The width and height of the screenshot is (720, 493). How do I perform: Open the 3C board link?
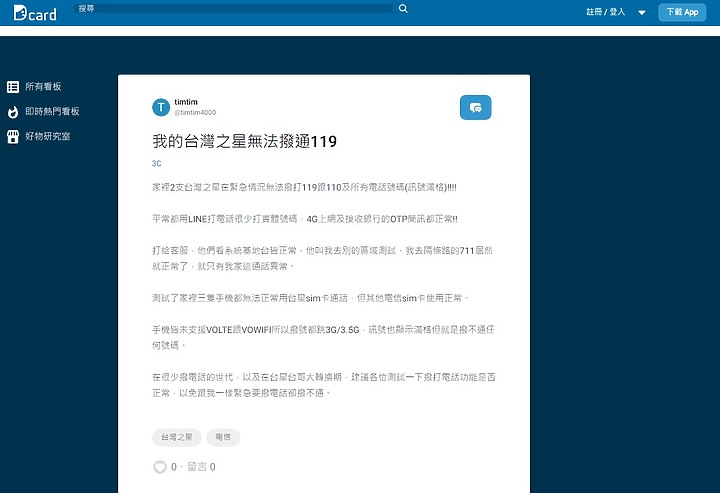pyautogui.click(x=157, y=163)
